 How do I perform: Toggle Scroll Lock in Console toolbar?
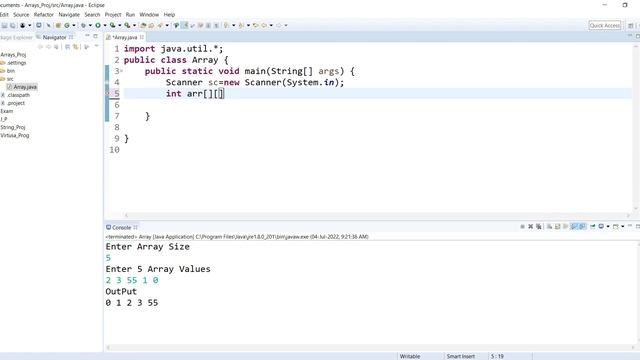pyautogui.click(x=558, y=227)
